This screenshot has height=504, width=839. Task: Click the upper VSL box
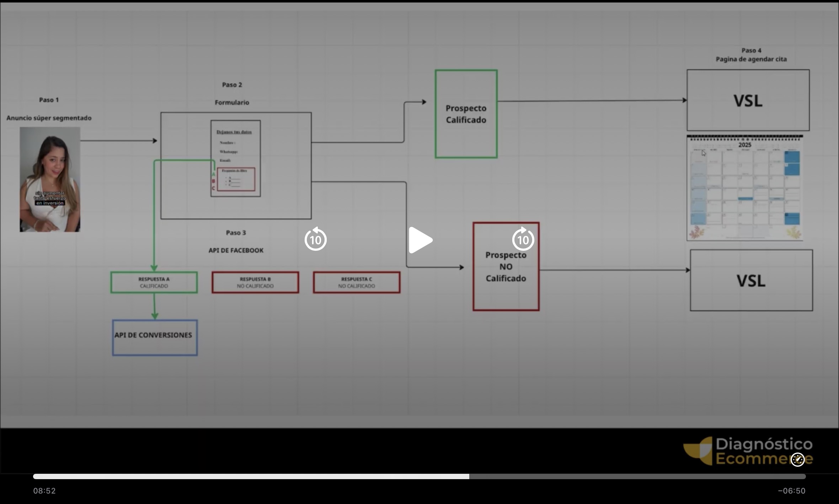[x=748, y=101]
